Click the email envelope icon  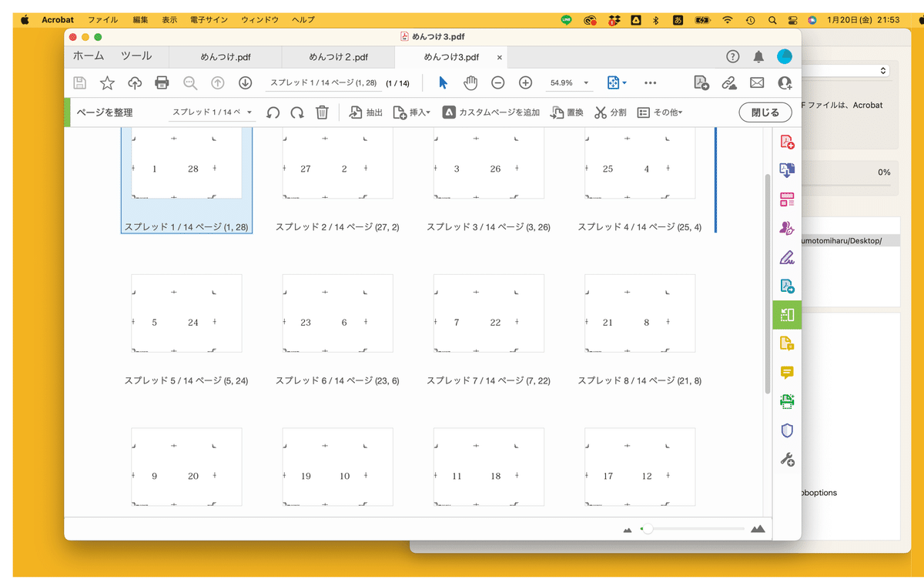point(757,82)
